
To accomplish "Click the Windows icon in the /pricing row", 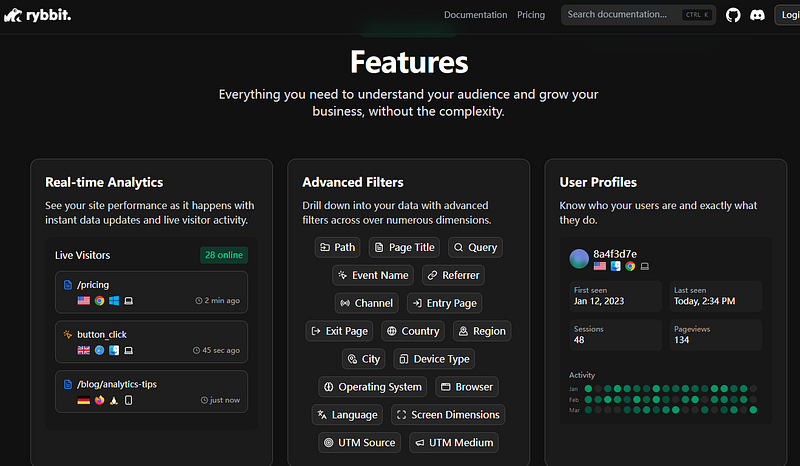I will (114, 301).
